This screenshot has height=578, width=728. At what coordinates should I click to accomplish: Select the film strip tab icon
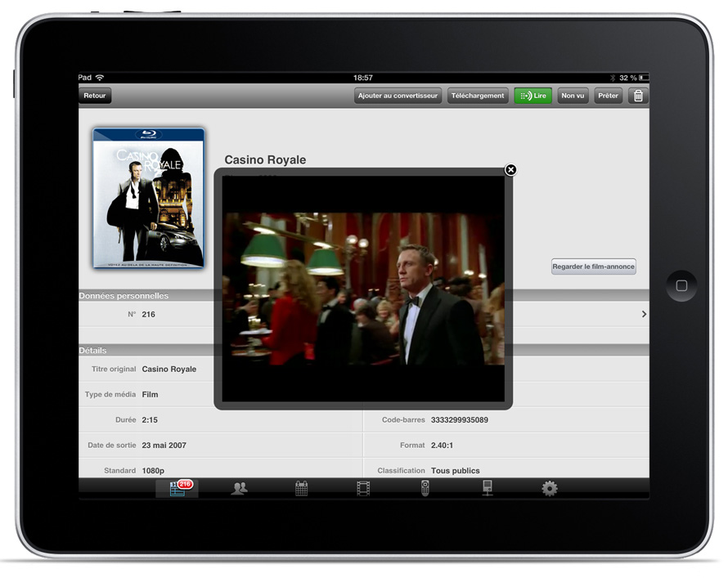point(363,488)
